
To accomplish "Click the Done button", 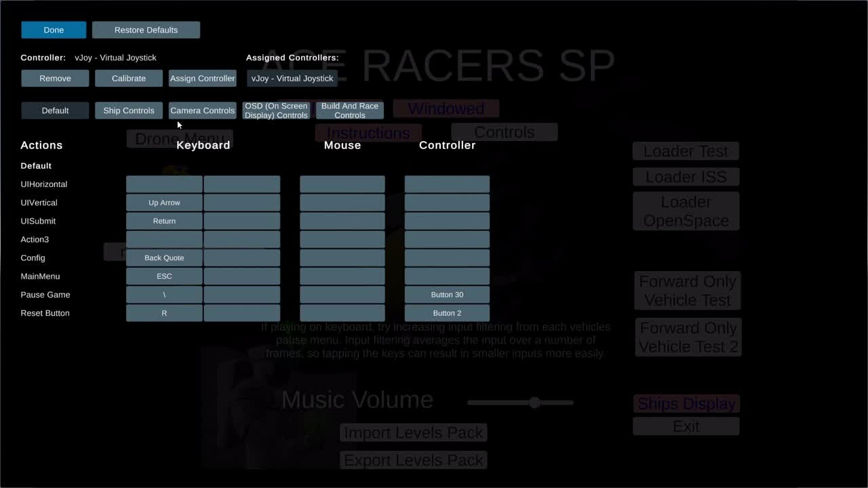I will point(54,30).
